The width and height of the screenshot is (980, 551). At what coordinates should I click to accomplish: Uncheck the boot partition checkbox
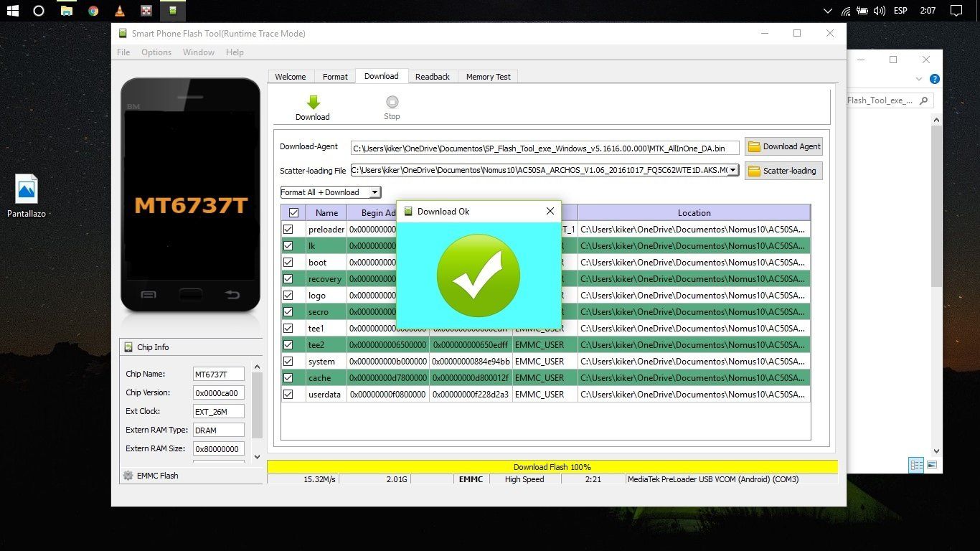[x=288, y=263]
